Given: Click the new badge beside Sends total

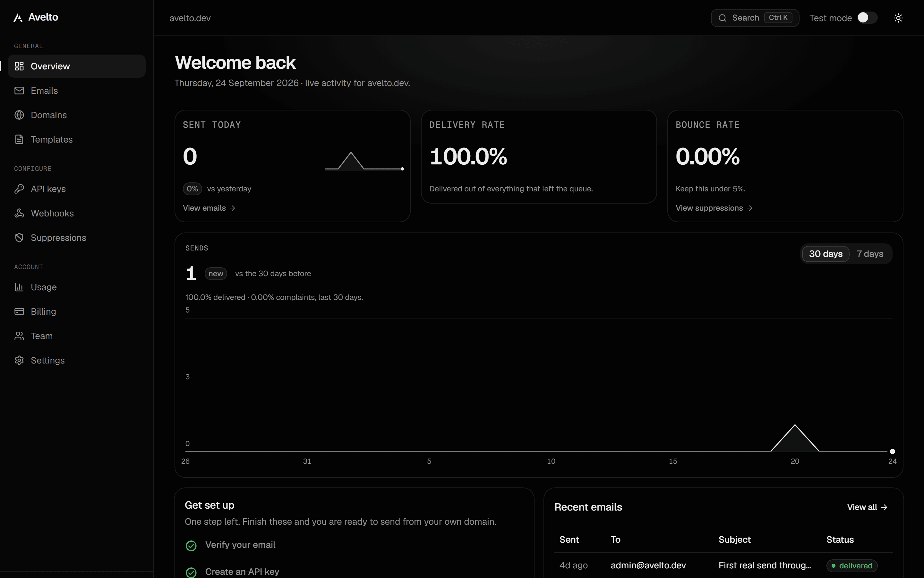Looking at the screenshot, I should [x=216, y=274].
